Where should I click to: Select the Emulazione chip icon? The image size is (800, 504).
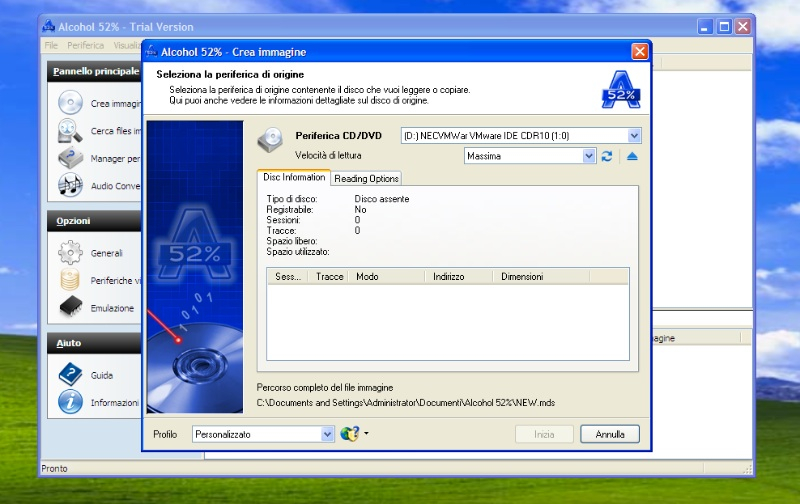point(70,308)
